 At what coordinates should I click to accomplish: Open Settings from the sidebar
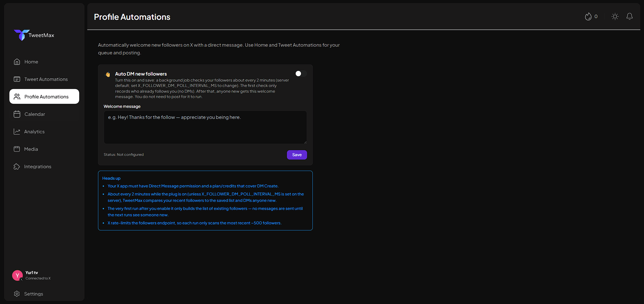click(44, 294)
